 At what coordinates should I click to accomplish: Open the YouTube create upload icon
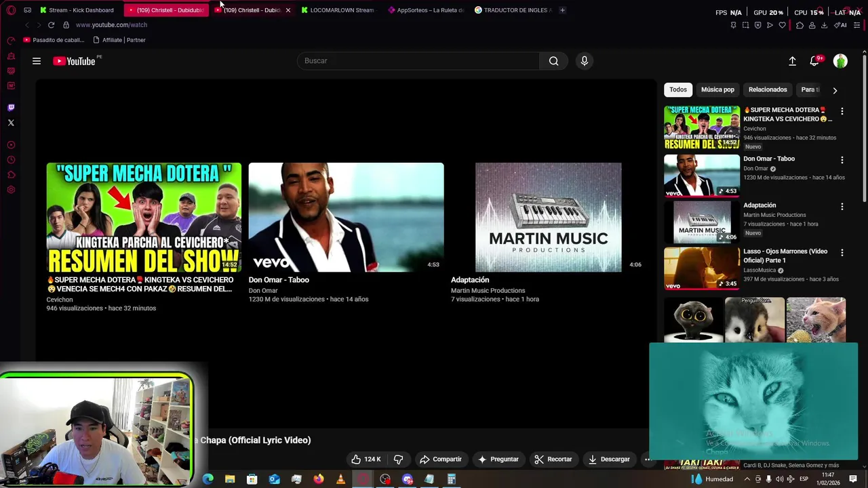[x=792, y=61]
